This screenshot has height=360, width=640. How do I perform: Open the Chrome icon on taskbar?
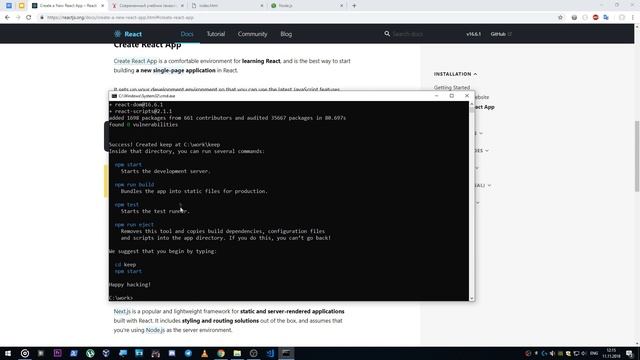[x=221, y=353]
